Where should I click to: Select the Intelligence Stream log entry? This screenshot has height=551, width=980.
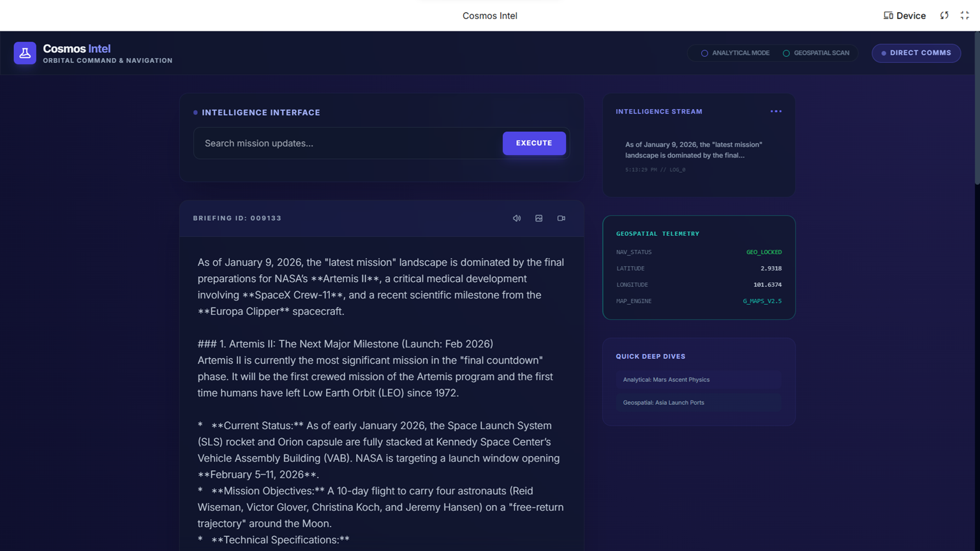coord(699,157)
